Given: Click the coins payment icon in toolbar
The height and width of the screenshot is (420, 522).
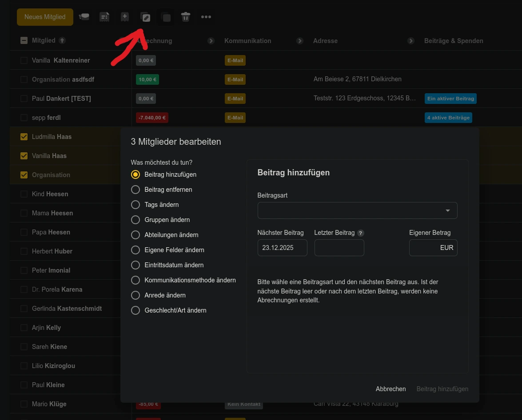Looking at the screenshot, I should coord(84,17).
